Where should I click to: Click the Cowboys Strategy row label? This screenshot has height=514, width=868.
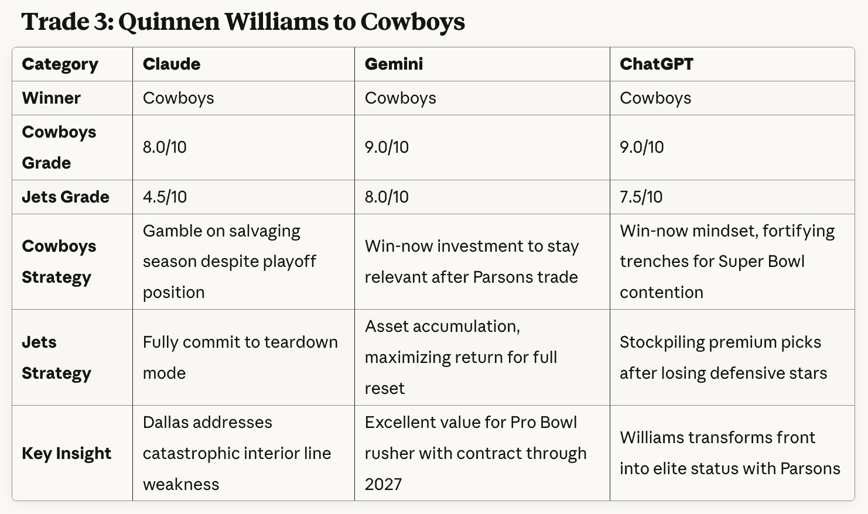point(59,261)
